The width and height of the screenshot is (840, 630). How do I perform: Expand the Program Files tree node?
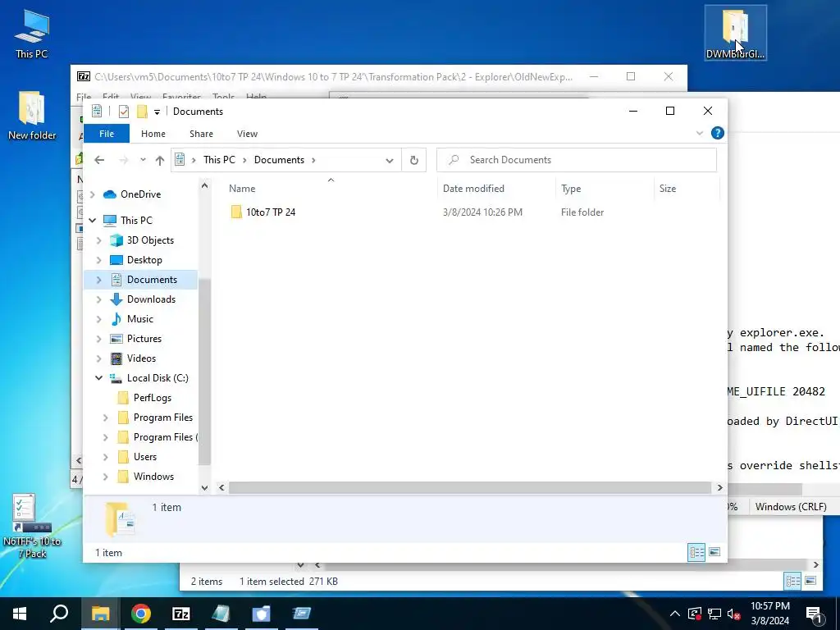106,418
